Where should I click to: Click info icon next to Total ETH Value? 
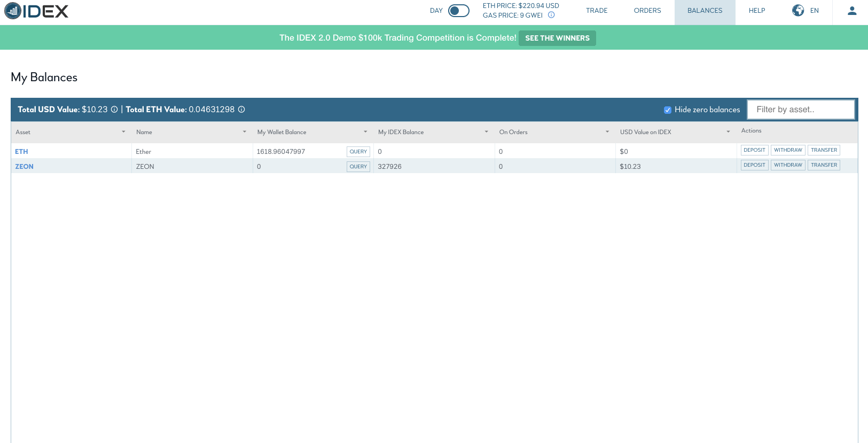point(241,110)
